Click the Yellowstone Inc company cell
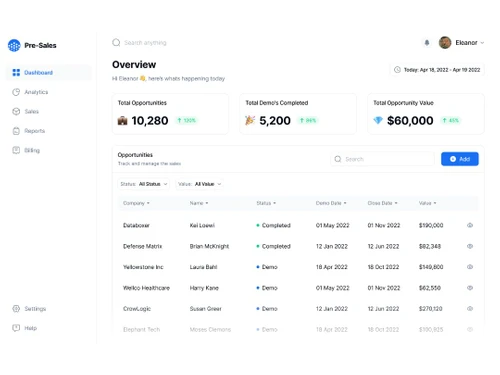 (x=143, y=267)
